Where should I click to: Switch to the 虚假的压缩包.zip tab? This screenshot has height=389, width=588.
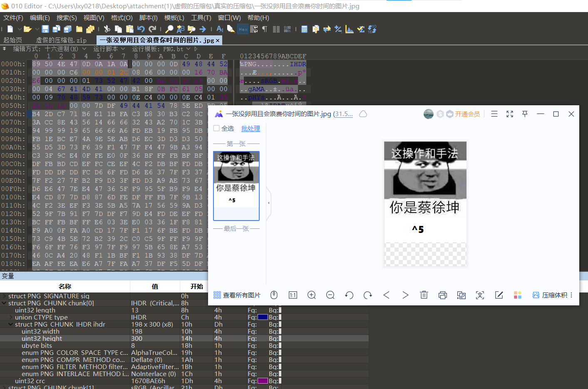(61, 40)
